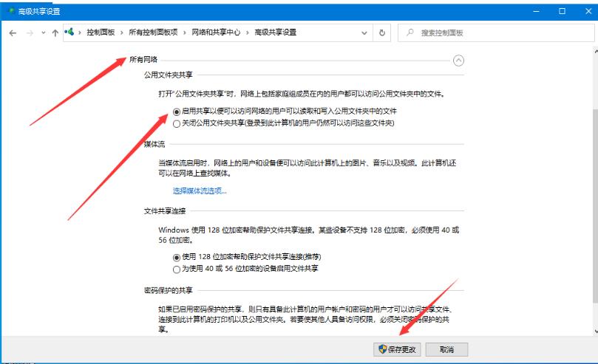Refresh the page using the refresh icon
598x364 pixels.
[x=382, y=33]
